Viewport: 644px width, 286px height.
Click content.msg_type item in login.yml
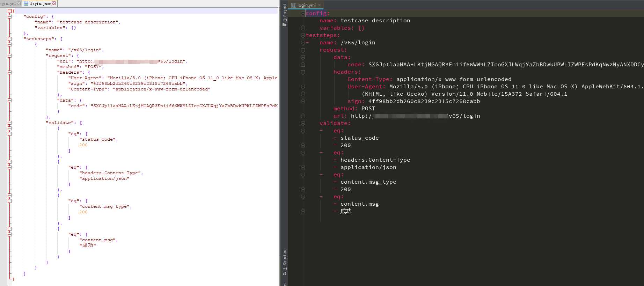pyautogui.click(x=368, y=182)
